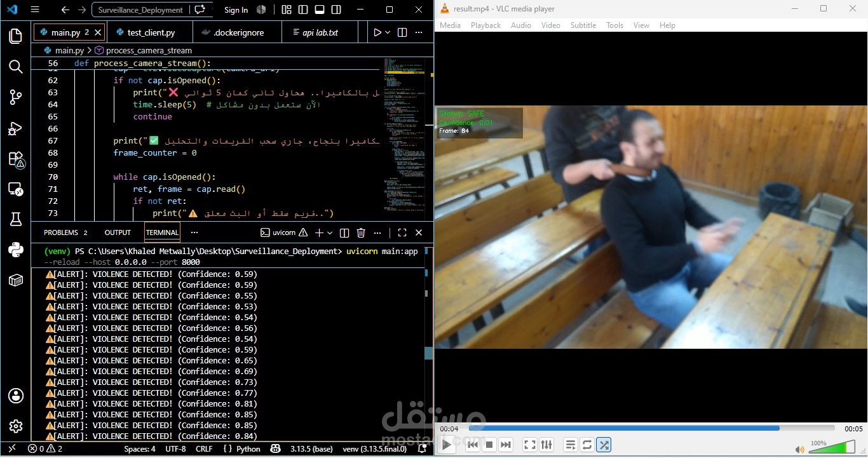Mute VLC audio via speaker icon
Image resolution: width=868 pixels, height=458 pixels.
point(800,449)
